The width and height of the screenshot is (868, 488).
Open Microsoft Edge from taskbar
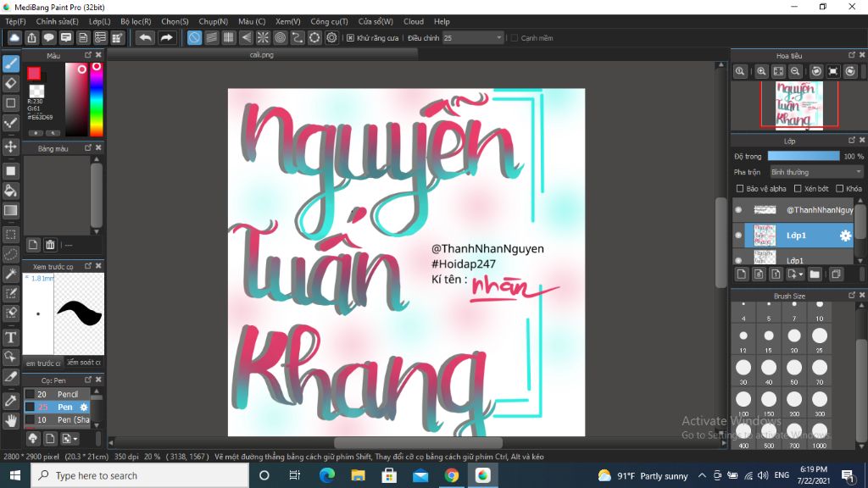[326, 475]
